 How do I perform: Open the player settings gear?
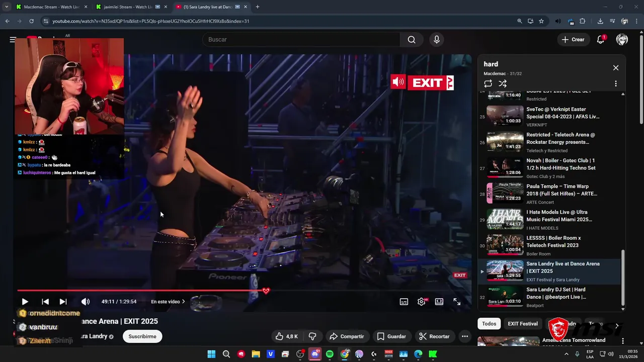tap(422, 302)
